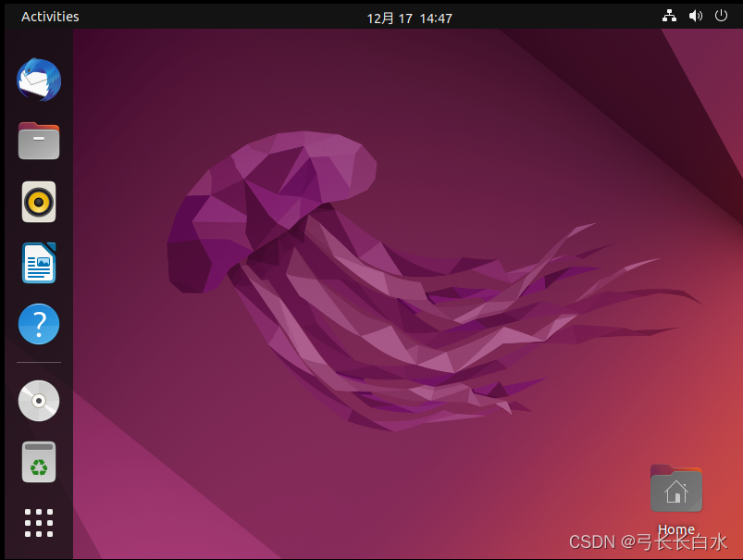
Task: Open the Help question mark icon
Action: [39, 324]
